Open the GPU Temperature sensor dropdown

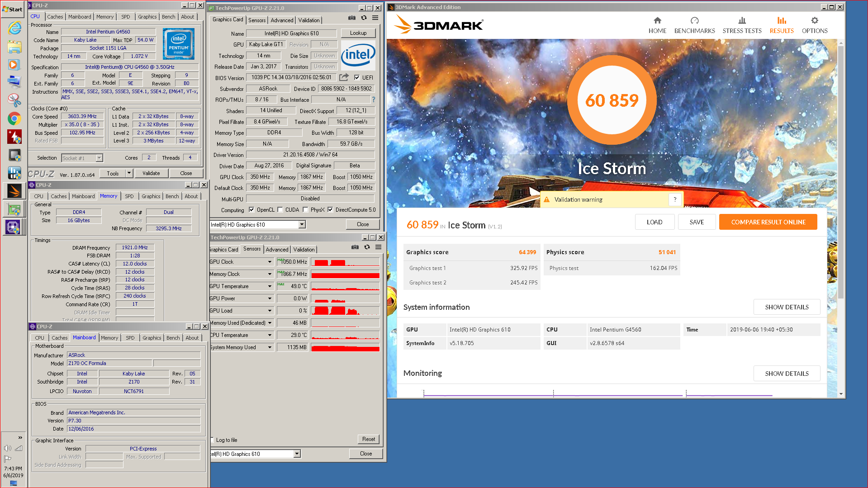pyautogui.click(x=270, y=286)
